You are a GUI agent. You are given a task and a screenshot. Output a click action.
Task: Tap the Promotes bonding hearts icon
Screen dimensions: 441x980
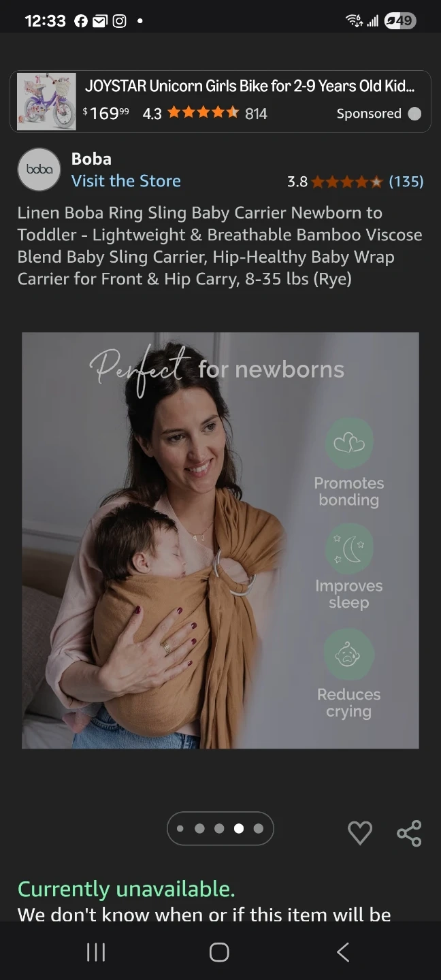click(349, 443)
